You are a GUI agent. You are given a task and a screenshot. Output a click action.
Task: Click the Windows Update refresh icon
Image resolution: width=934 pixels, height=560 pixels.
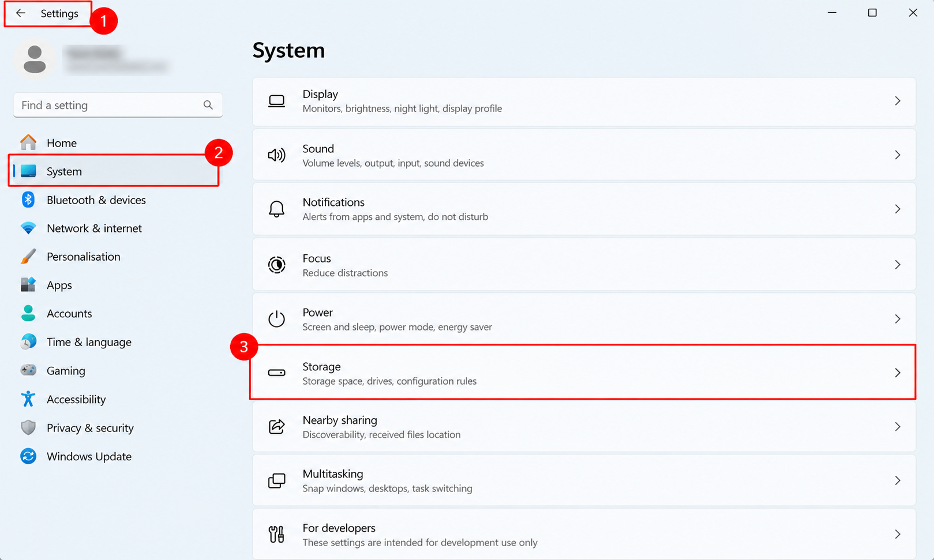pos(28,456)
